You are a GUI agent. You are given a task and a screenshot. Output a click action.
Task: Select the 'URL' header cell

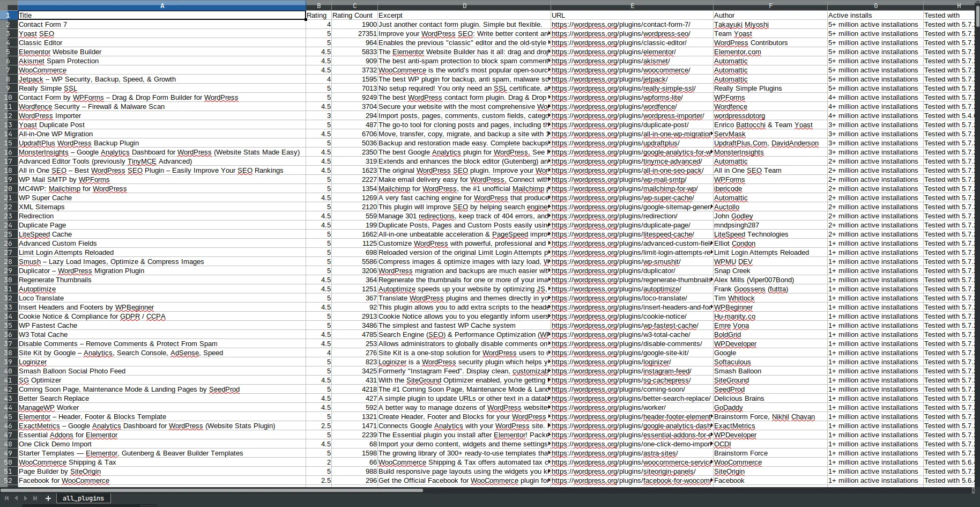pos(632,16)
